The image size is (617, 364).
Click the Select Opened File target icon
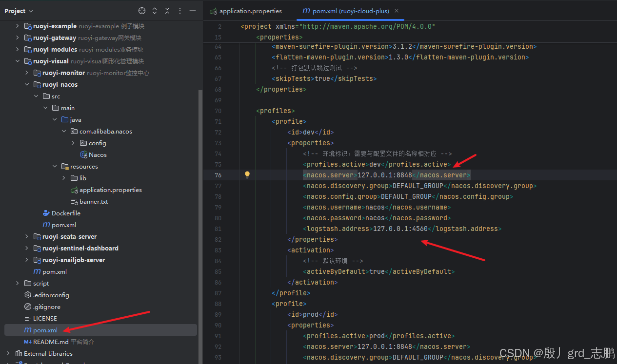tap(142, 11)
